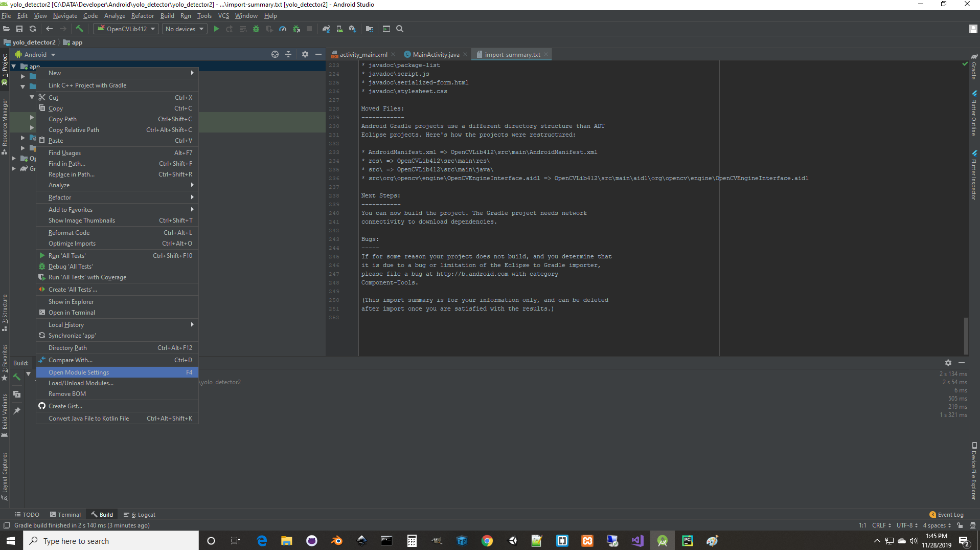Click the pin icon in Build panel
The height and width of the screenshot is (550, 980).
coord(17,411)
